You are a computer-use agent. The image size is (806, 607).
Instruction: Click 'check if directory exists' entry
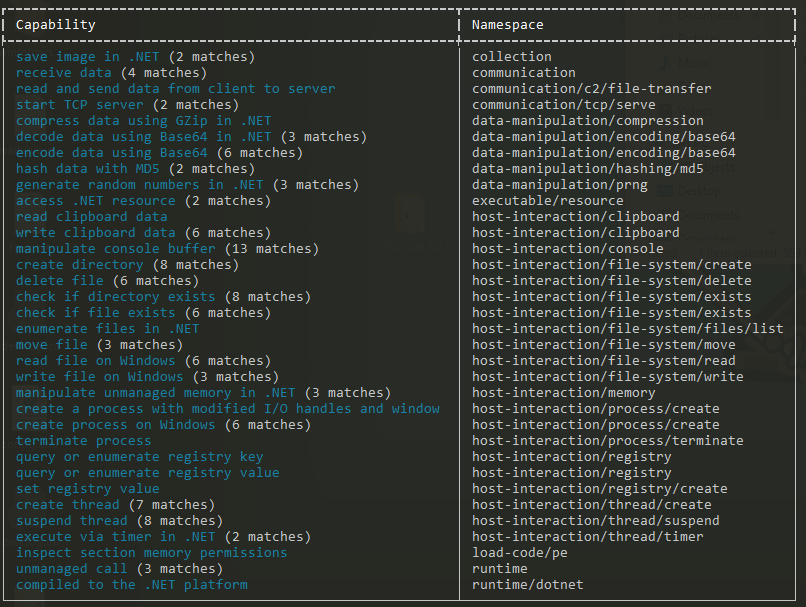pos(116,297)
